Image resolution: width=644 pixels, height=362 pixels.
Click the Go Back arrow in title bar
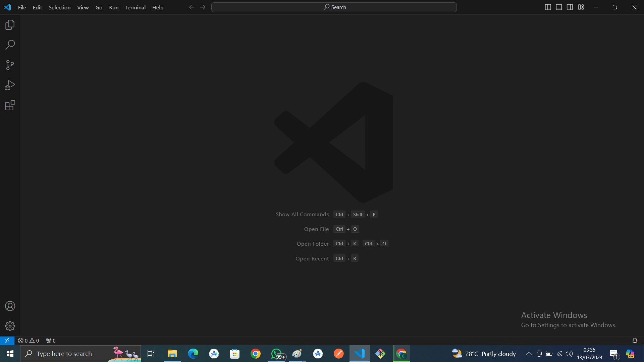point(192,7)
